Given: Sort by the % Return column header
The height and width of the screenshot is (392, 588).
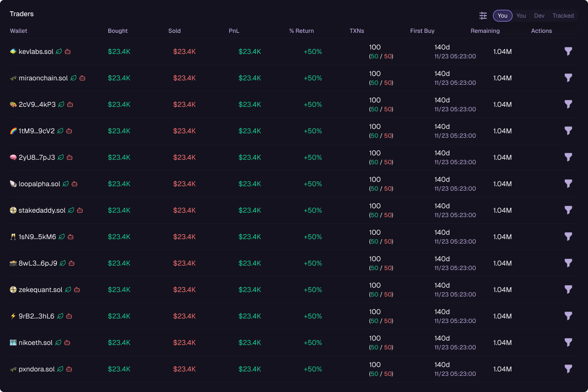Looking at the screenshot, I should 301,31.
